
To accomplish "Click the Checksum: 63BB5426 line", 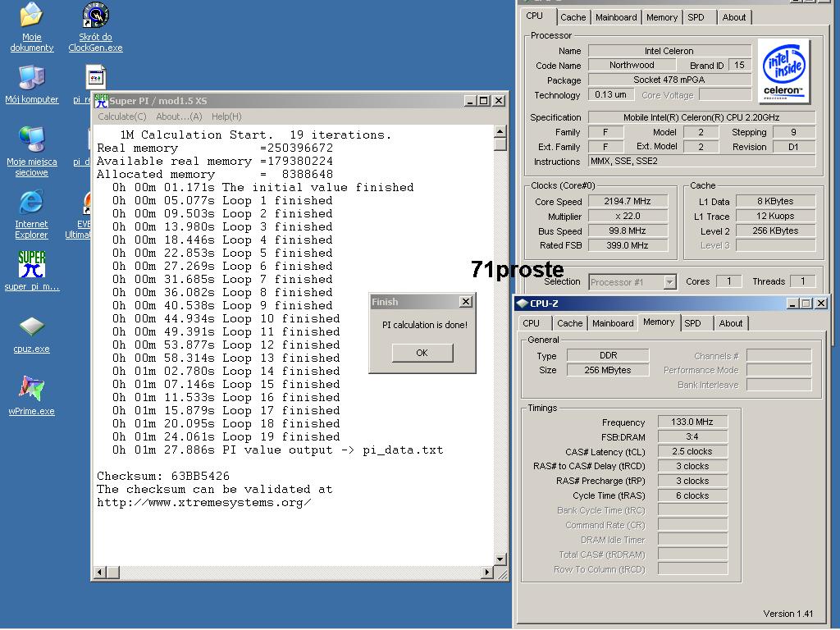I will (163, 477).
